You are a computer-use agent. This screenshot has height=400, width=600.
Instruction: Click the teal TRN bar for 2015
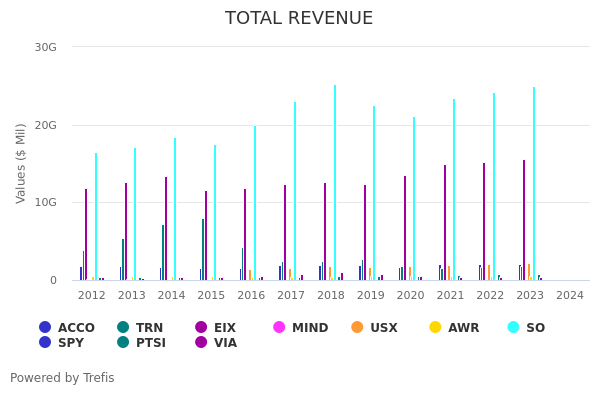click(x=203, y=250)
